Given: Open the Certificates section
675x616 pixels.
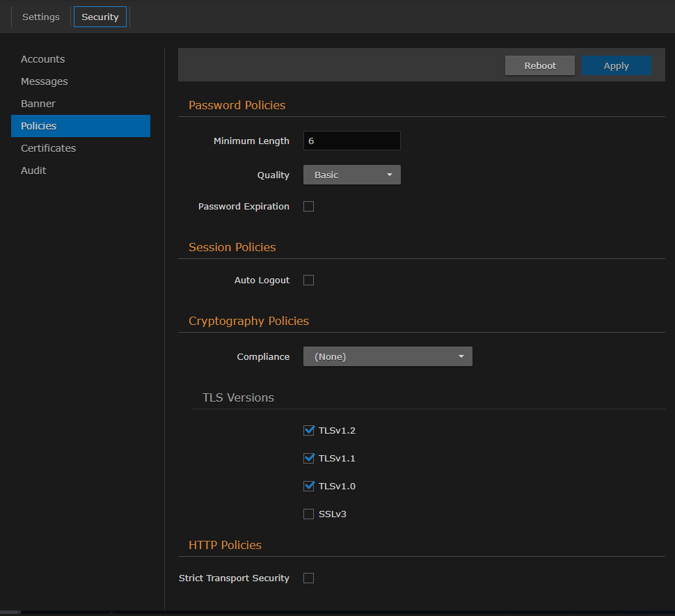Looking at the screenshot, I should [48, 148].
